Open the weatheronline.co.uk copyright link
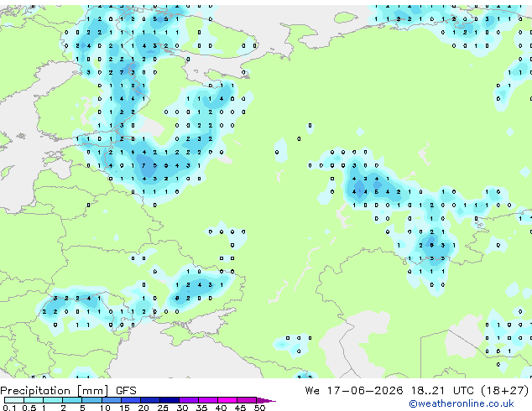The height and width of the screenshot is (411, 532). click(462, 403)
